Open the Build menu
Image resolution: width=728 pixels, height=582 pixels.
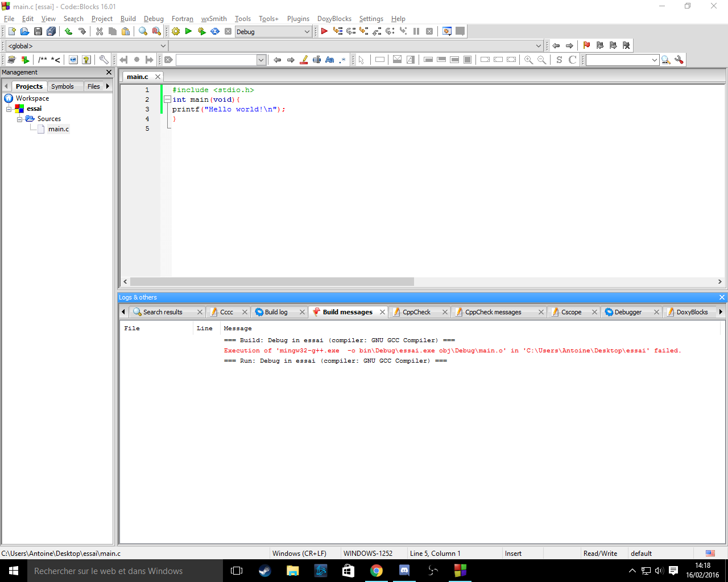[x=128, y=19]
